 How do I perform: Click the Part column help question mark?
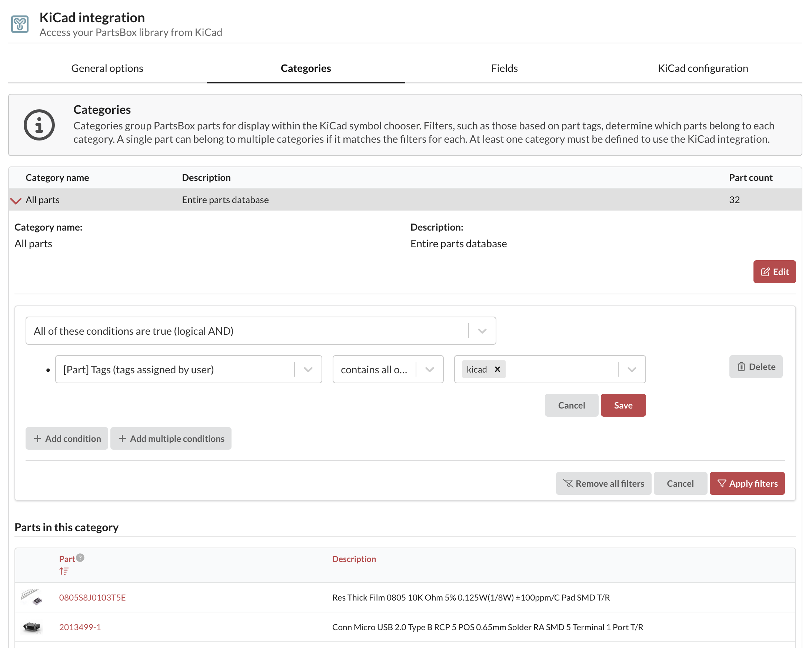(x=80, y=558)
